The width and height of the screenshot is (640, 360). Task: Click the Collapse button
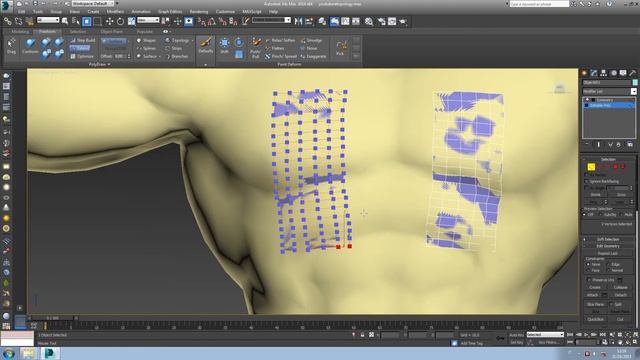click(620, 287)
